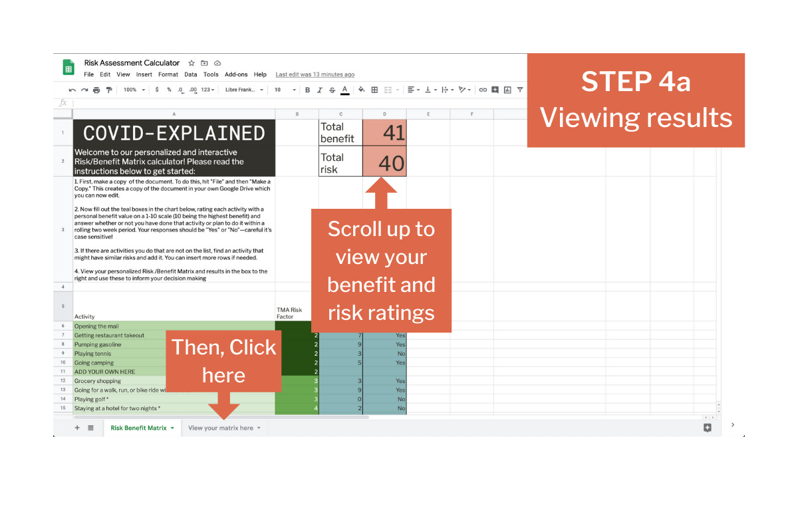Select the 'Grocery shopping' cell
Screen dimensions: 798x532
(x=174, y=381)
